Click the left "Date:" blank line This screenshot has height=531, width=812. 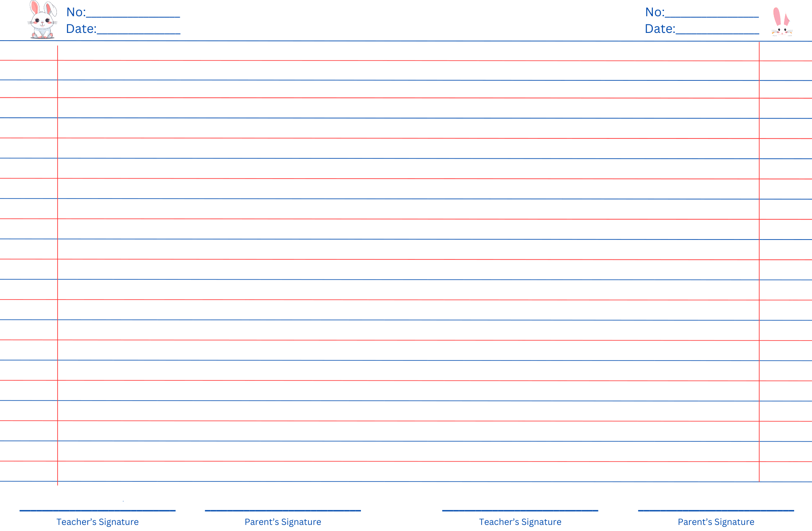[138, 33]
